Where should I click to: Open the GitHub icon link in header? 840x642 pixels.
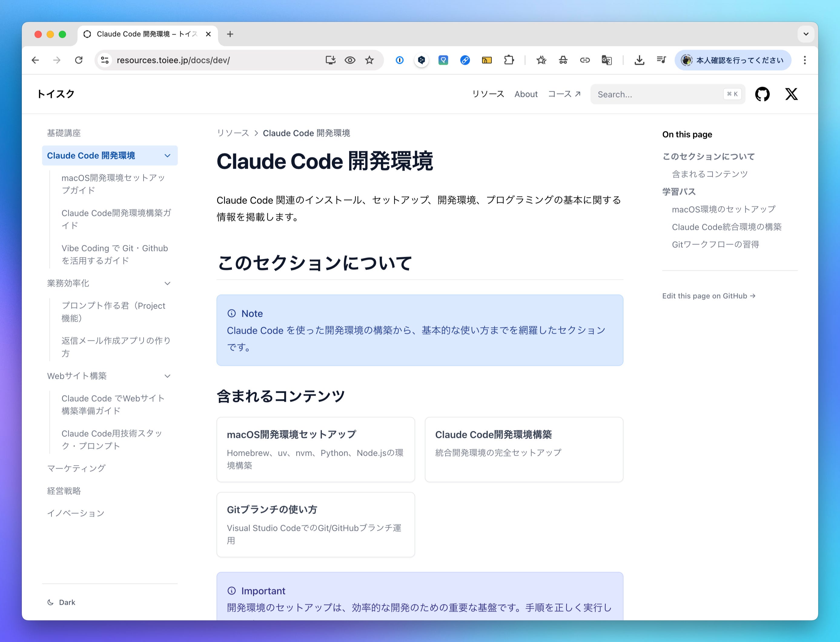(x=762, y=94)
